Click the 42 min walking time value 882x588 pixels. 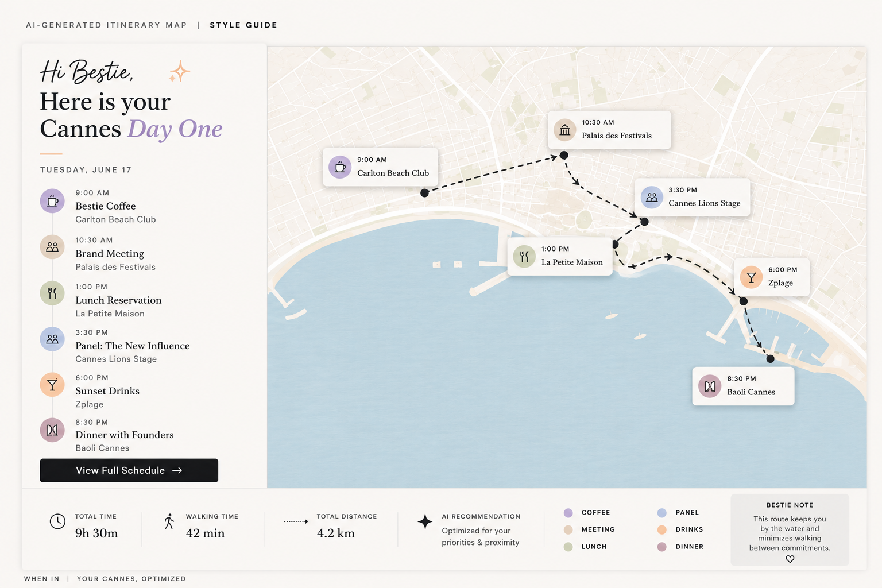pos(205,533)
